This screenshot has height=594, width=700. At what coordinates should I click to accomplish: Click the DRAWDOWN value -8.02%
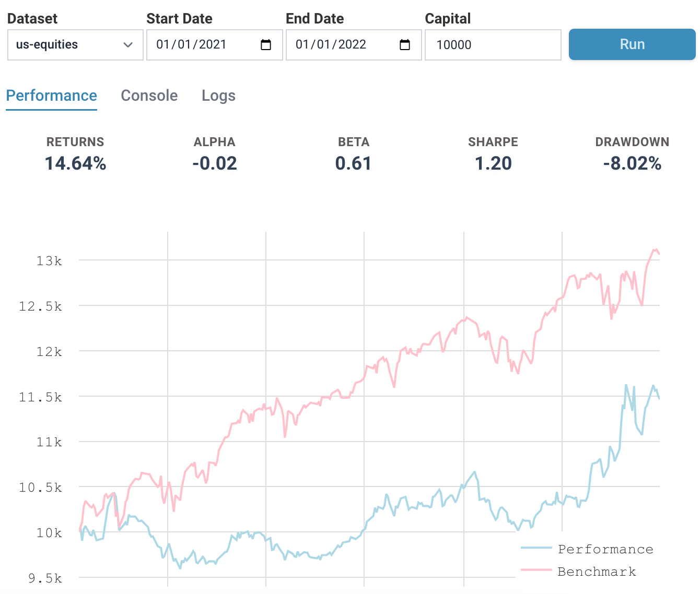click(x=632, y=163)
